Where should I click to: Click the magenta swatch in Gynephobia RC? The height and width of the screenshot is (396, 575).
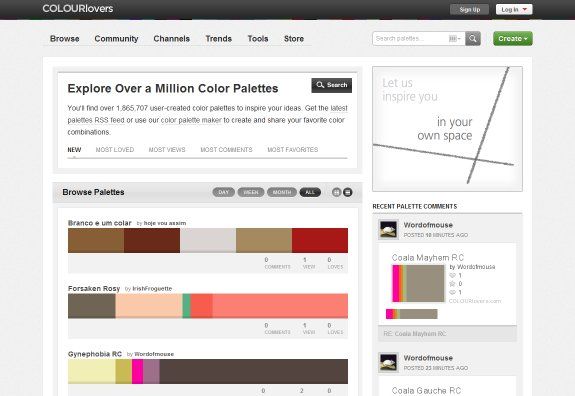pyautogui.click(x=138, y=371)
